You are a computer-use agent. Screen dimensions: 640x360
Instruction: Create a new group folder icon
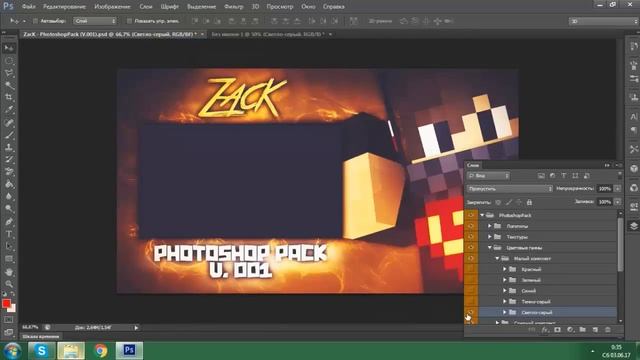click(582, 330)
